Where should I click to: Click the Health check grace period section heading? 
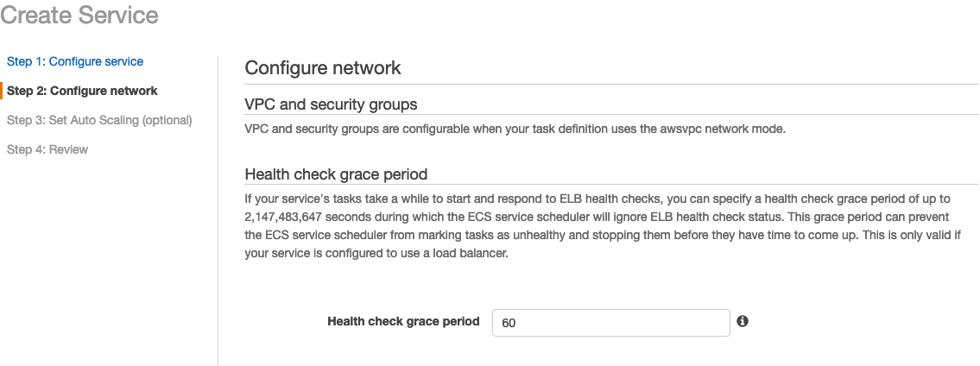coord(336,174)
